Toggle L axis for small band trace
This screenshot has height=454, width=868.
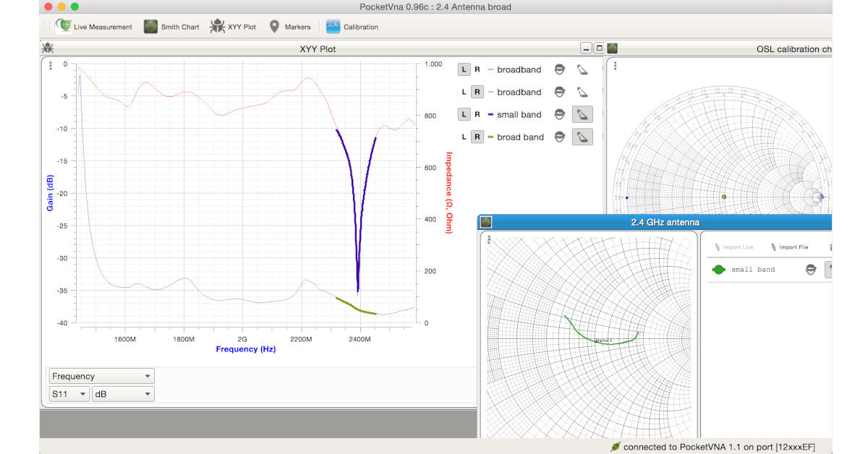[x=464, y=115]
